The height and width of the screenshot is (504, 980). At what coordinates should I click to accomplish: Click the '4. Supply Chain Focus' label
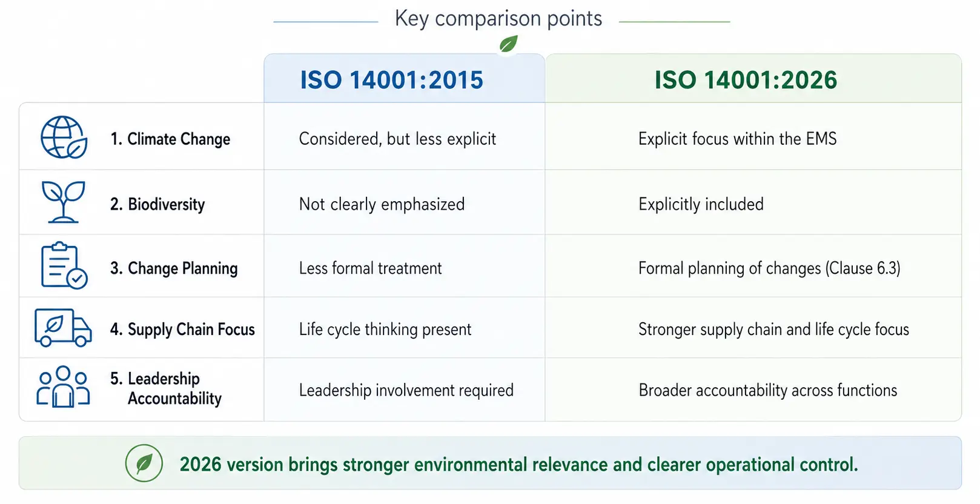click(182, 330)
